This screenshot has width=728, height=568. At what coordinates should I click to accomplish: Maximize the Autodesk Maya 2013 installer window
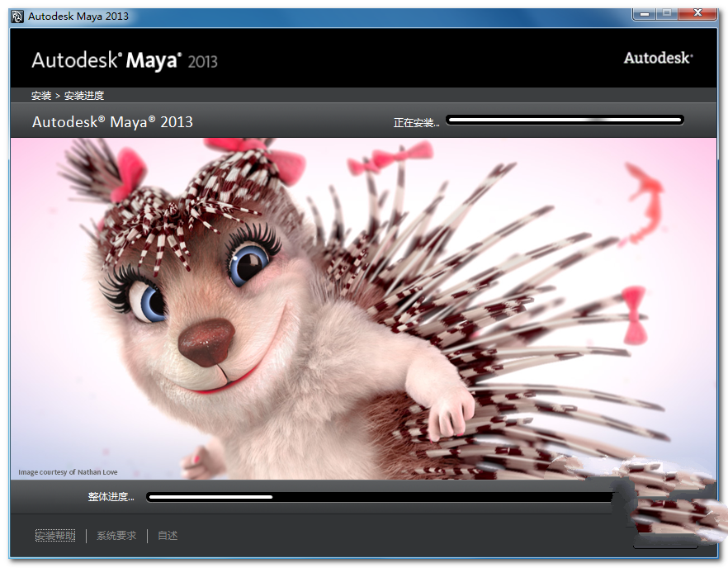667,13
